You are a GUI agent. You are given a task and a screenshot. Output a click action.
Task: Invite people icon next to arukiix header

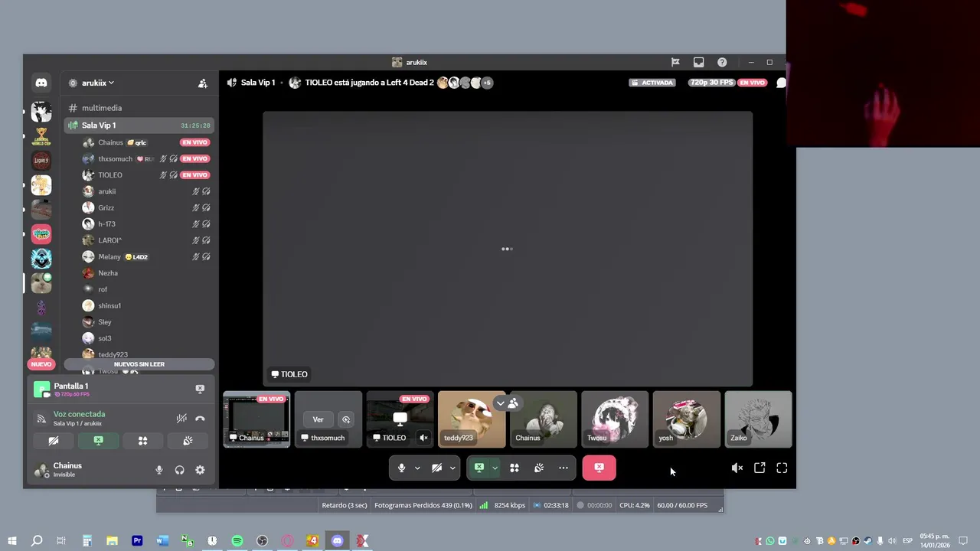(203, 83)
